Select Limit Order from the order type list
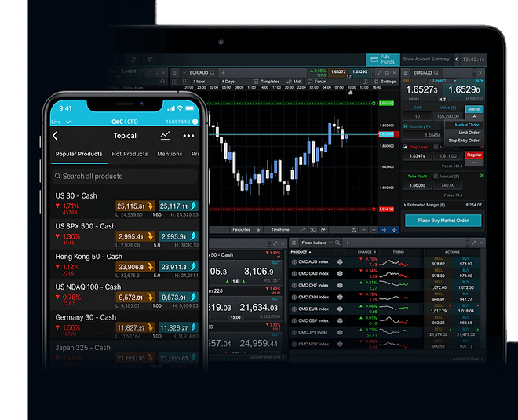This screenshot has height=420, width=518. 467,133
